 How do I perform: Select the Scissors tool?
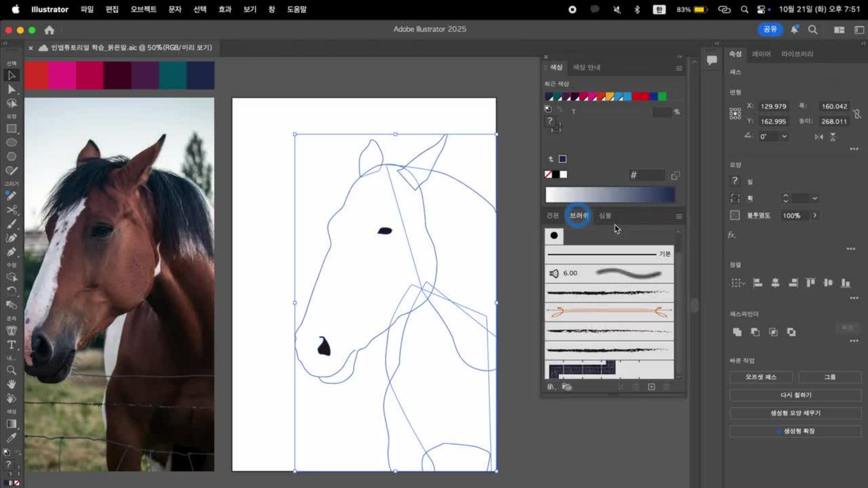(12, 210)
